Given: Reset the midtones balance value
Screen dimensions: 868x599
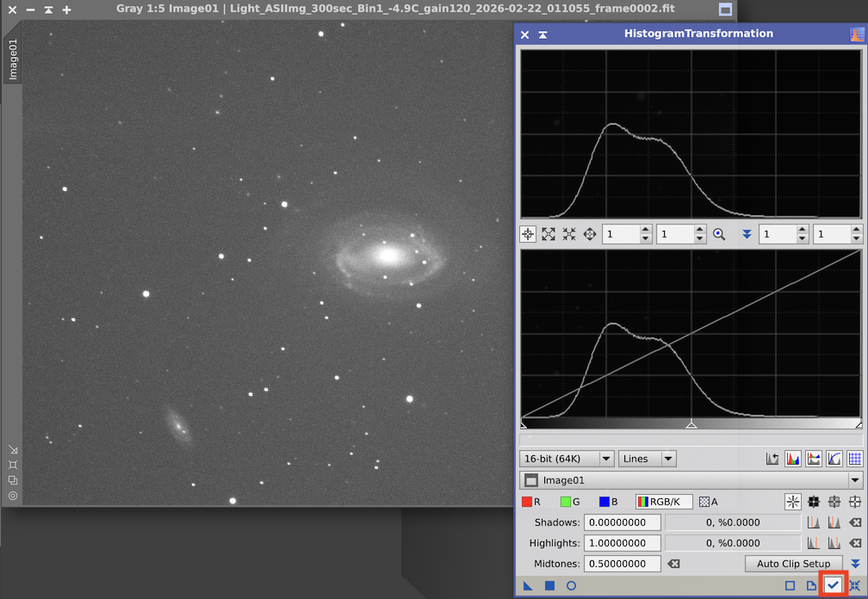Looking at the screenshot, I should pos(674,564).
